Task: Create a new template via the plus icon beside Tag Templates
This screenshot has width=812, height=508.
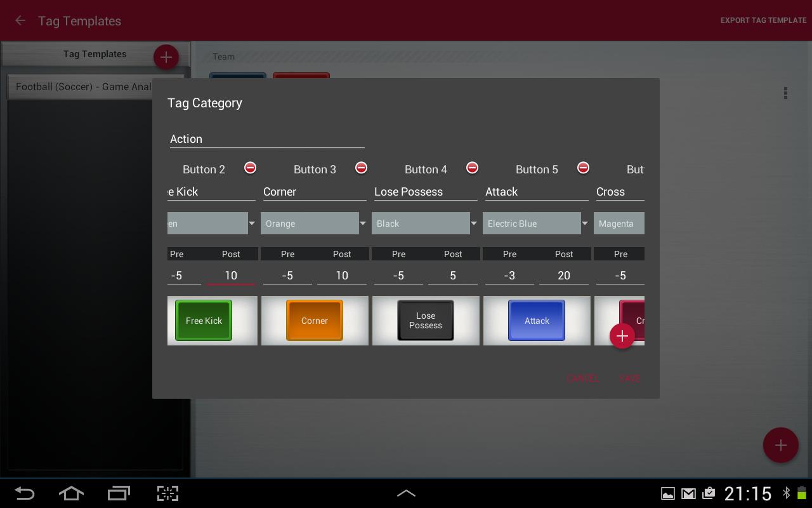Action: pyautogui.click(x=166, y=57)
